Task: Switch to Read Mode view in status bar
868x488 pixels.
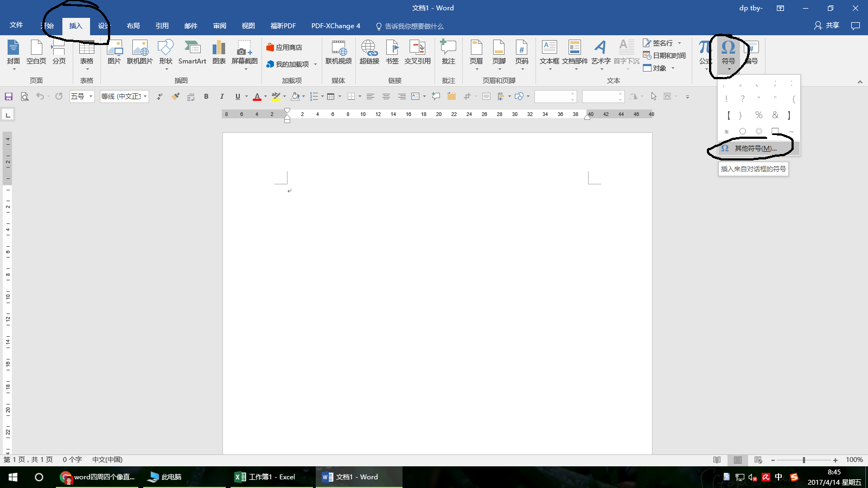Action: click(717, 460)
